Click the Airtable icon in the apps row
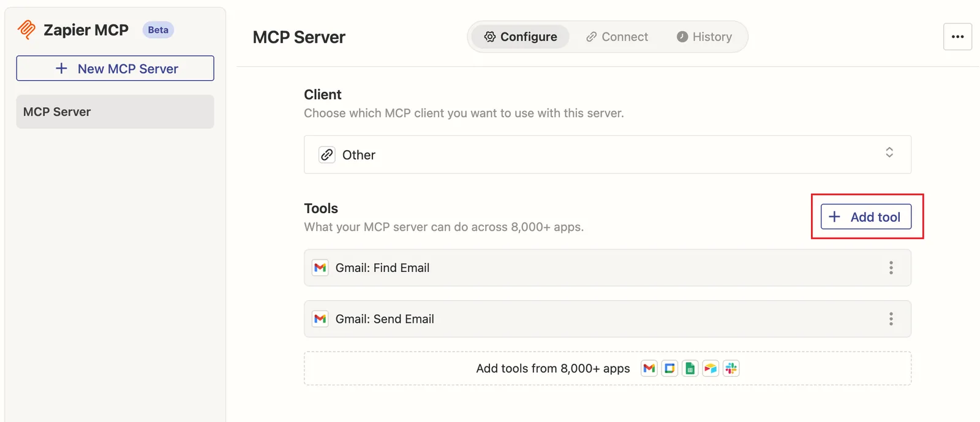980x422 pixels. coord(710,368)
